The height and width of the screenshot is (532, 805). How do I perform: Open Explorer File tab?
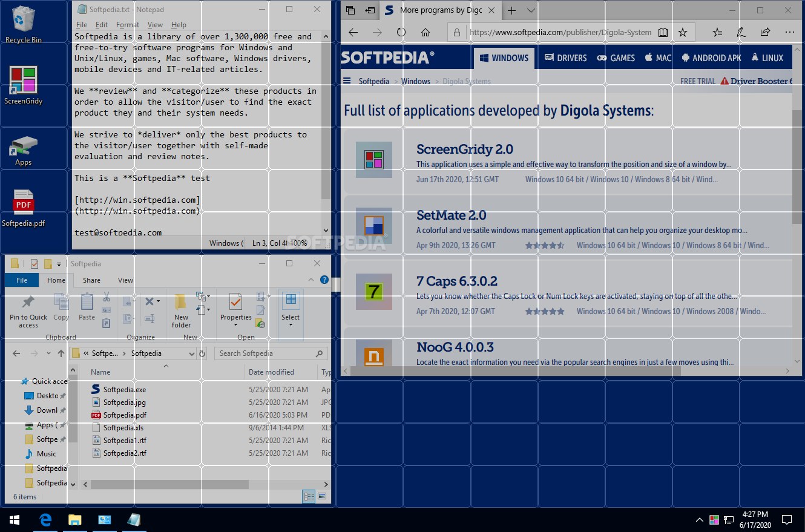(22, 280)
